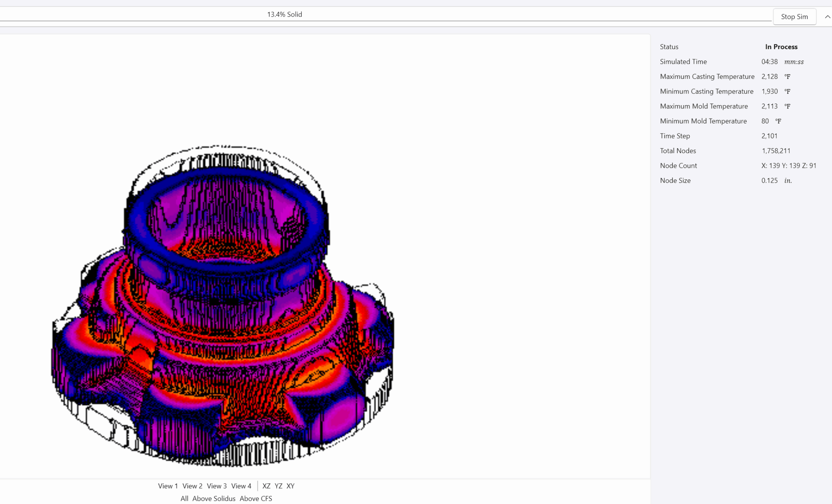The width and height of the screenshot is (832, 504).
Task: Click the Stop Sim button
Action: (x=794, y=17)
